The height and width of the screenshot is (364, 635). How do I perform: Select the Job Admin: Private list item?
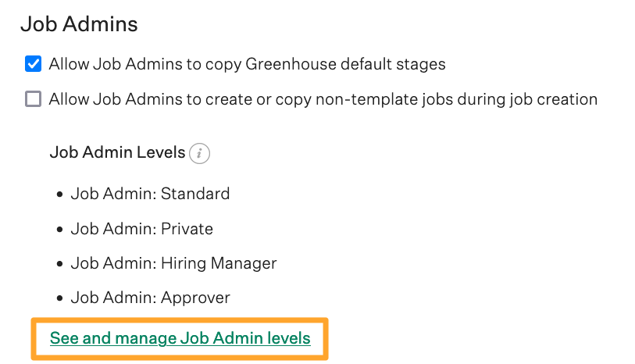(x=141, y=229)
